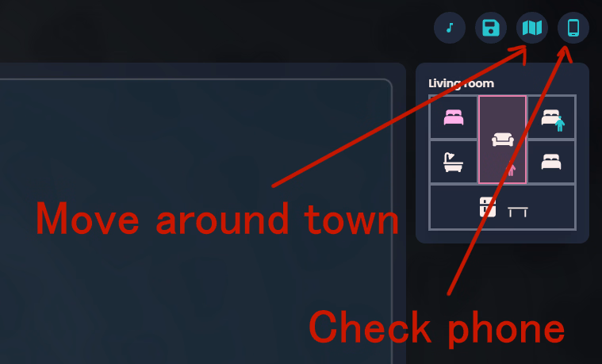The height and width of the screenshot is (364, 602).
Task: Click the pink person figure in living room
Action: [x=511, y=169]
